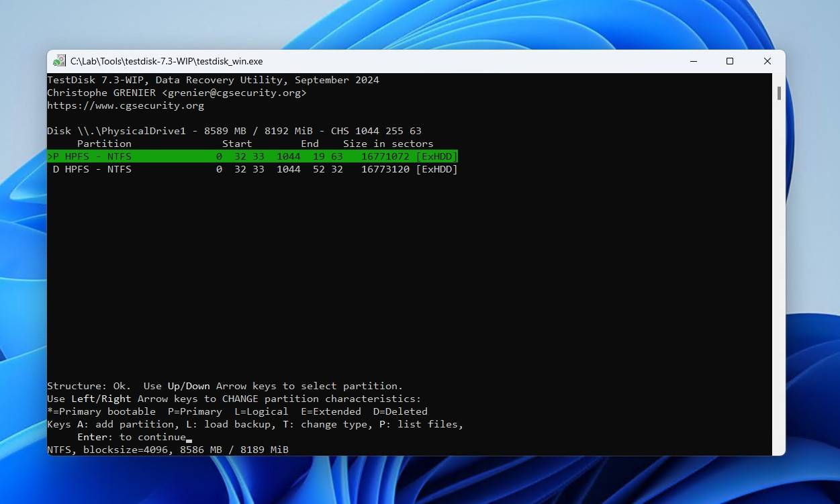The image size is (840, 504).
Task: Click the 'End' column header
Action: (x=310, y=144)
